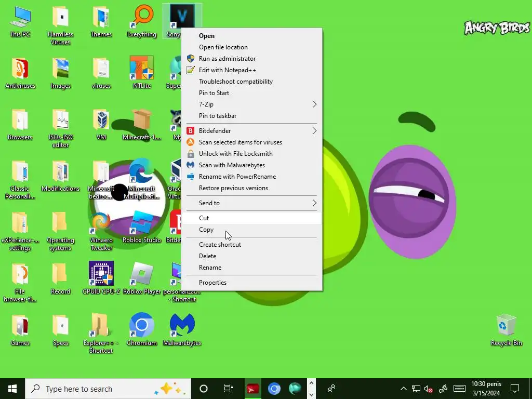The image size is (532, 399).
Task: Open the Windows Start menu
Action: [12, 389]
